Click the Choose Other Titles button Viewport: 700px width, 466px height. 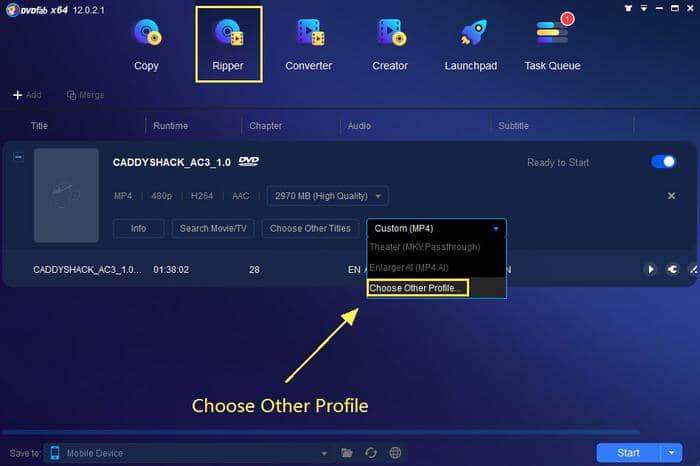pyautogui.click(x=310, y=229)
